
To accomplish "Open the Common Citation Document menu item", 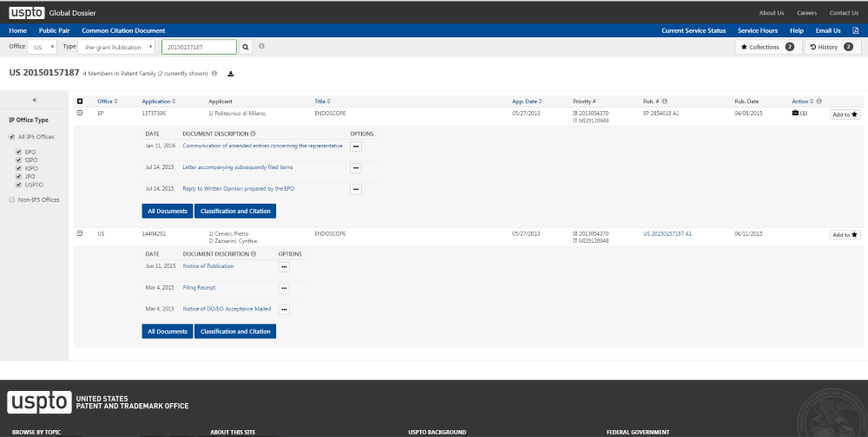I will pyautogui.click(x=123, y=30).
